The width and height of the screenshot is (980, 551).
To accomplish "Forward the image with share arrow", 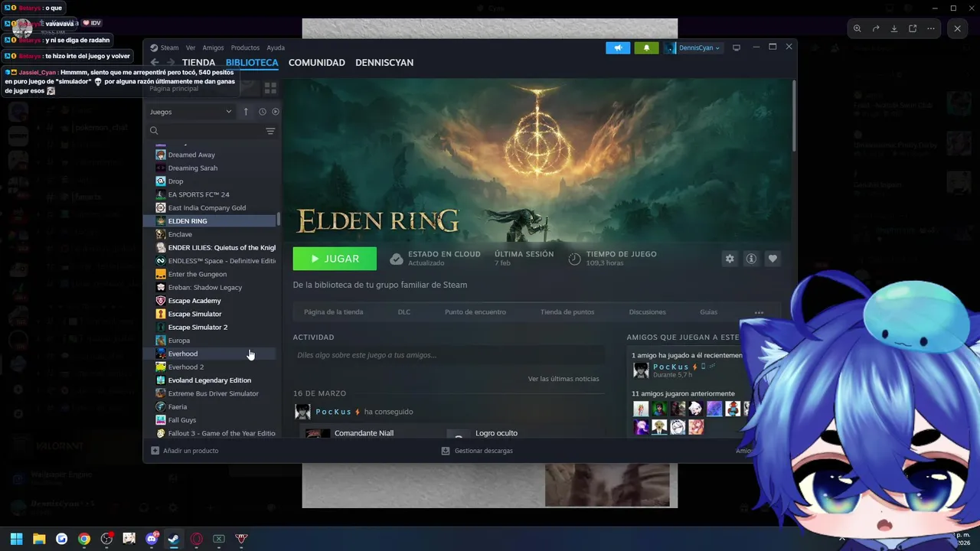I will [876, 28].
